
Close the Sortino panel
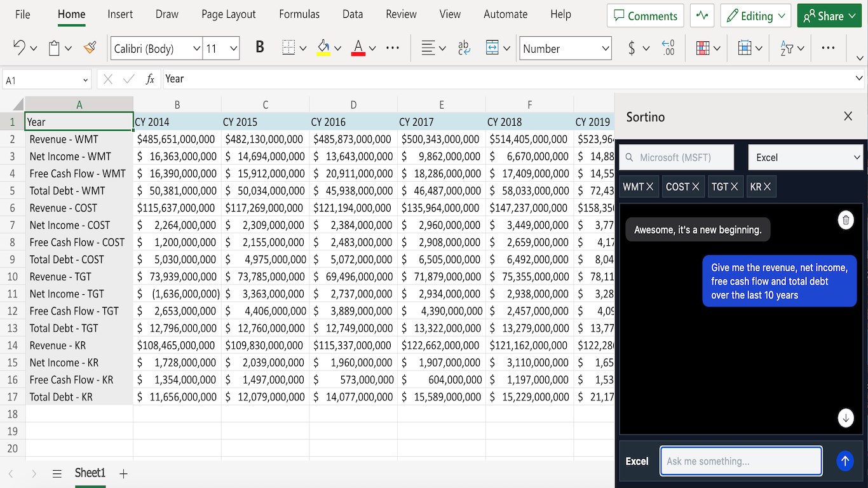[x=848, y=116]
